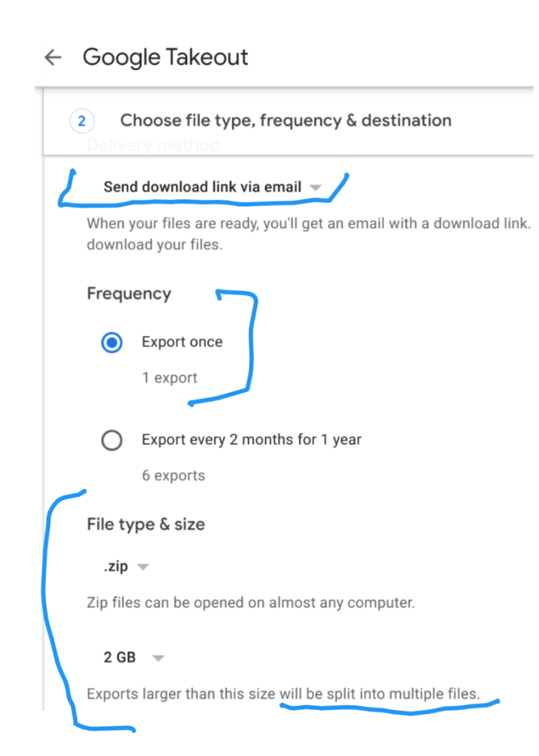The width and height of the screenshot is (539, 756).
Task: Click the arrow next to .zip
Action: tap(143, 567)
